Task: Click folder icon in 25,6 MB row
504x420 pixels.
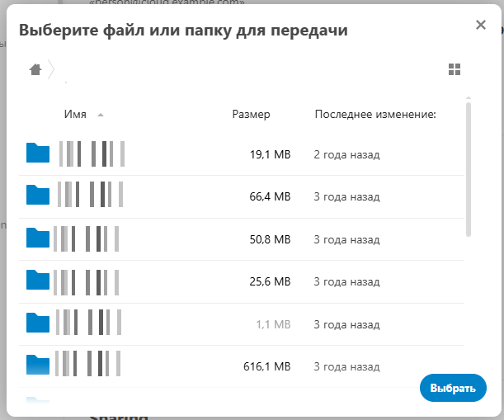Action: coord(38,281)
